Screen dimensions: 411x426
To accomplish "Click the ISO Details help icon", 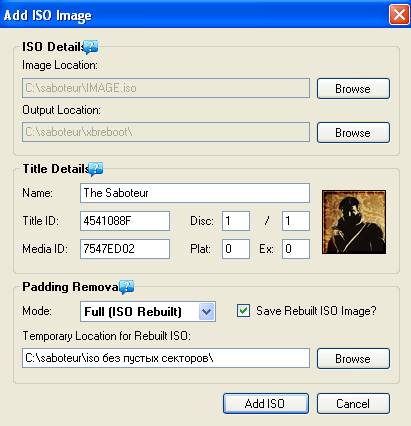I will pos(90,47).
